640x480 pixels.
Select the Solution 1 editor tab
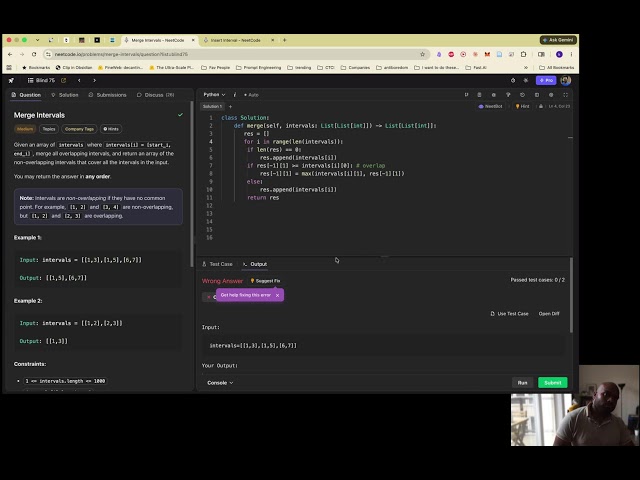[x=212, y=107]
